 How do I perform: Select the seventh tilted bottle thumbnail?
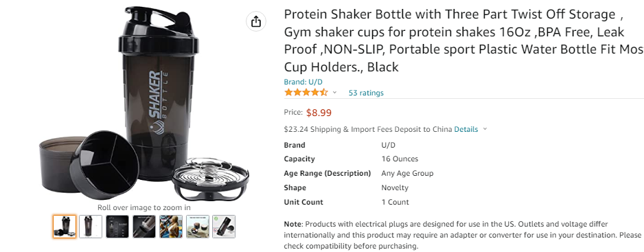(224, 227)
